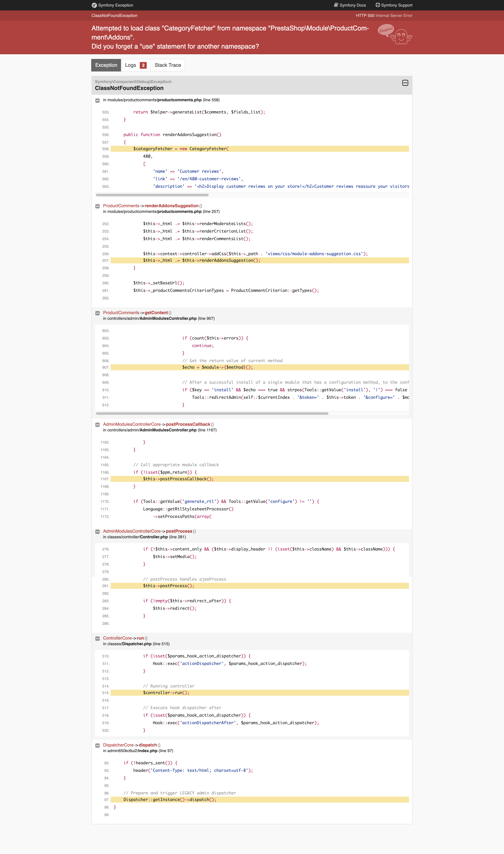
Task: Select the Exception tab
Action: [x=106, y=65]
